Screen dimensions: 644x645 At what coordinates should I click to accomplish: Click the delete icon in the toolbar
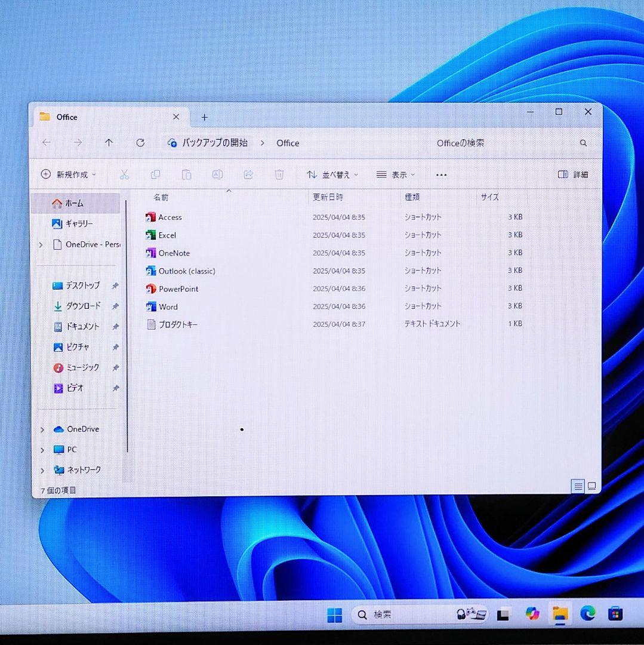click(x=279, y=174)
